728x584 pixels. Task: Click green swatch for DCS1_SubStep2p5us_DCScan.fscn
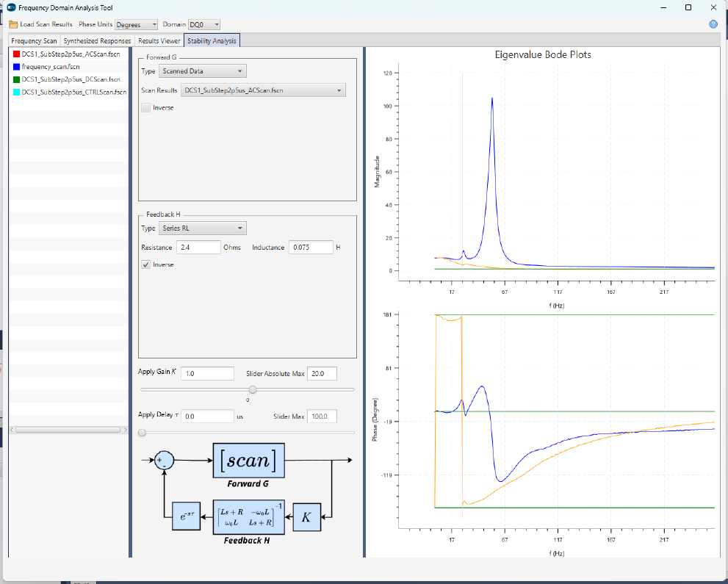point(16,79)
